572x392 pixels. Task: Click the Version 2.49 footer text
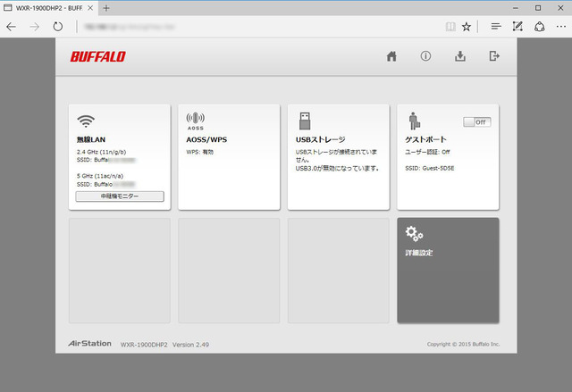click(x=190, y=345)
